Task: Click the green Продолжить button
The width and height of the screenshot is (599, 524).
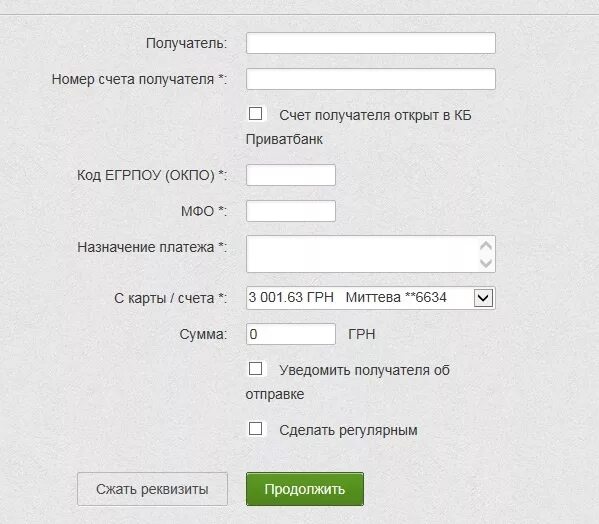Action: point(305,489)
